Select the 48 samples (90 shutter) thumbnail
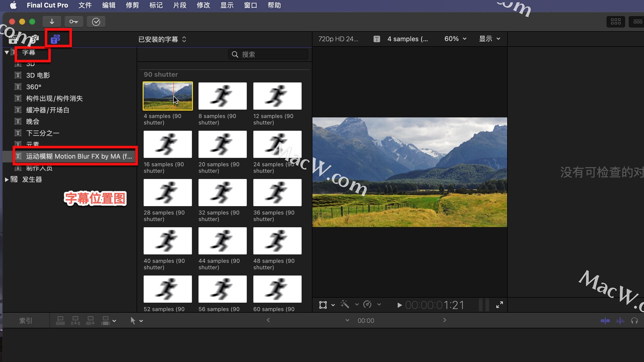The image size is (644, 362). (277, 241)
